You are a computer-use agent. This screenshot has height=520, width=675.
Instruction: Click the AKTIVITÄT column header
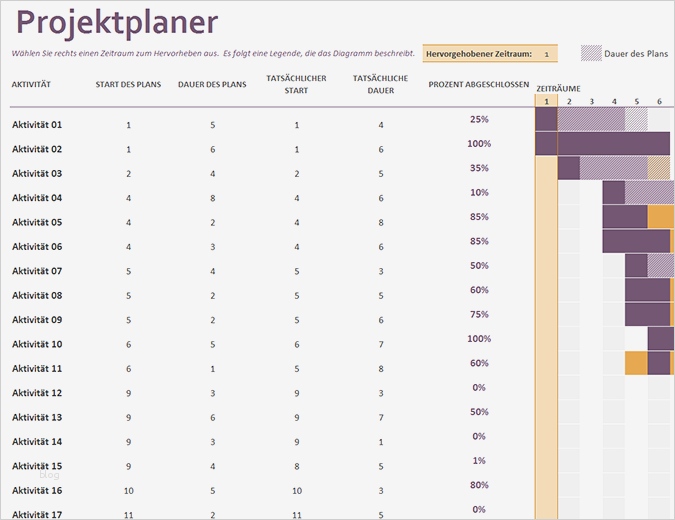32,84
